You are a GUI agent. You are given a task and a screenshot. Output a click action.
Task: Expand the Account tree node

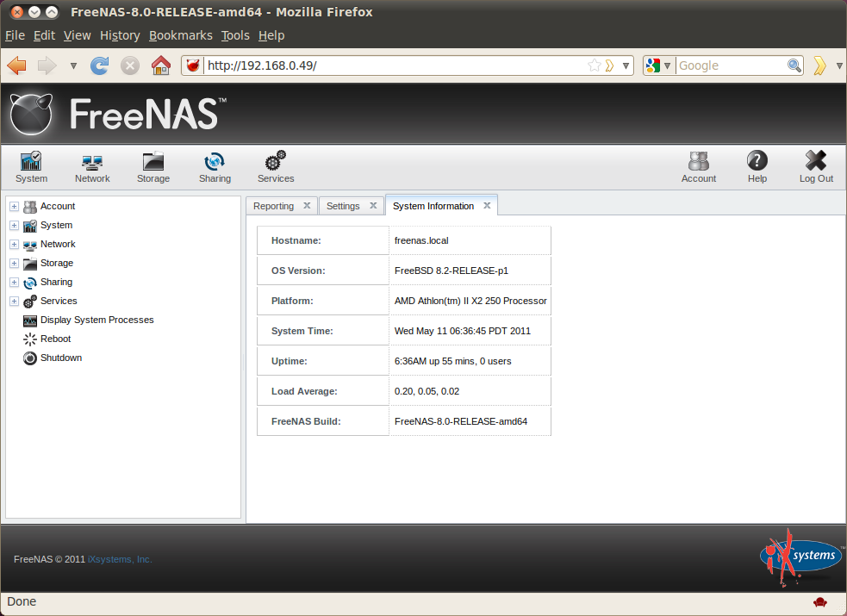pyautogui.click(x=14, y=206)
